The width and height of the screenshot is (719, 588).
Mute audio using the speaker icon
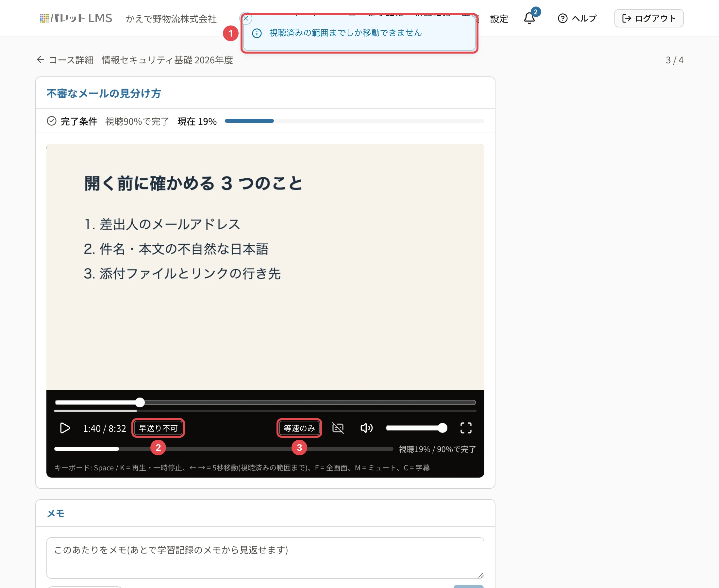click(366, 428)
